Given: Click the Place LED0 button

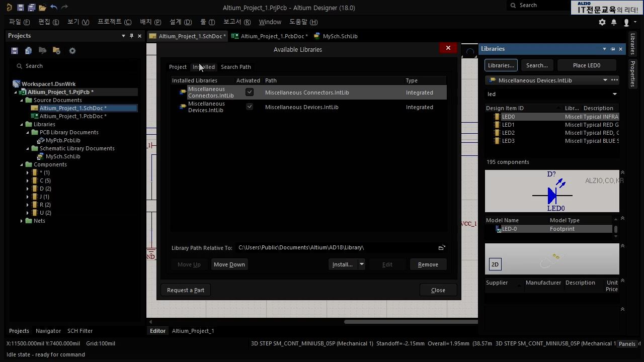Looking at the screenshot, I should [587, 65].
